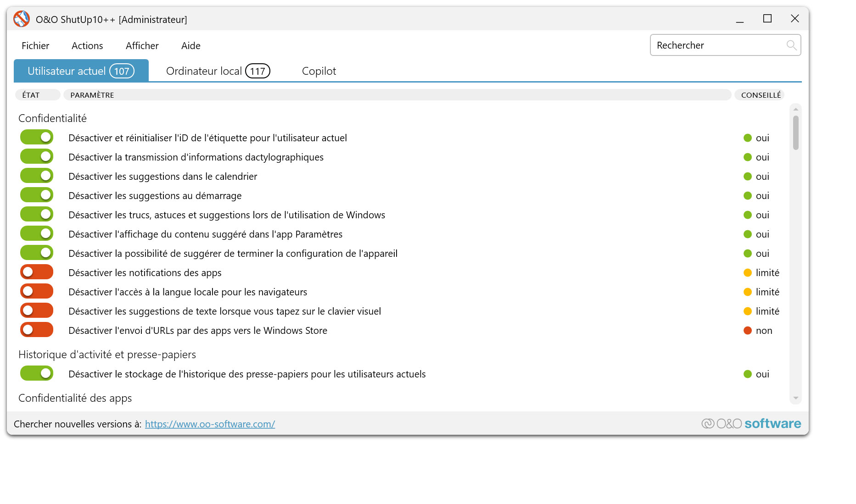Type in the Rechercher search field

pyautogui.click(x=716, y=45)
